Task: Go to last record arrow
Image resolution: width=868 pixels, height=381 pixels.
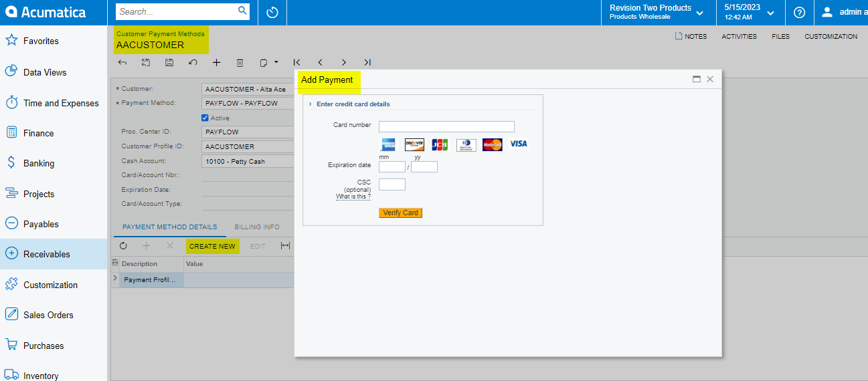Action: (367, 62)
